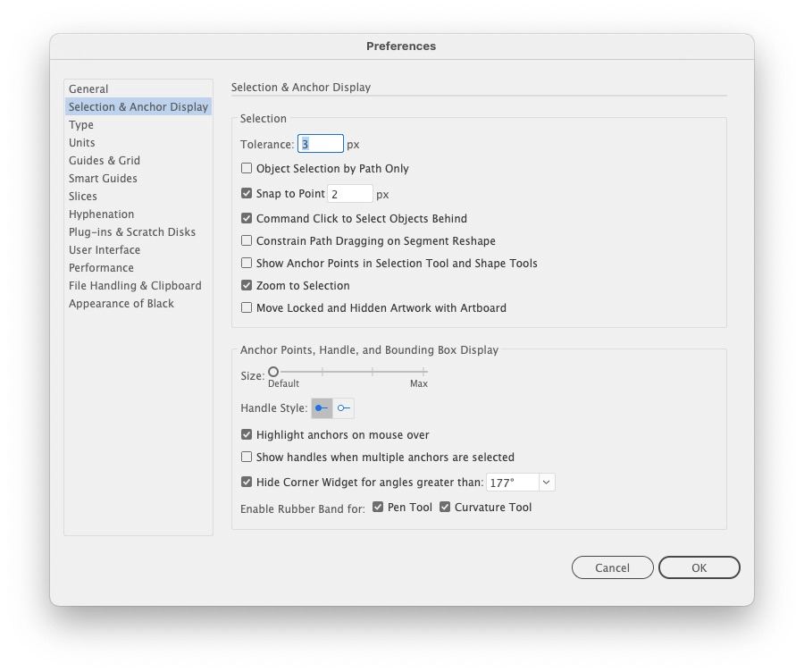The height and width of the screenshot is (672, 804).
Task: Click the Snap to Point value field
Action: point(349,194)
